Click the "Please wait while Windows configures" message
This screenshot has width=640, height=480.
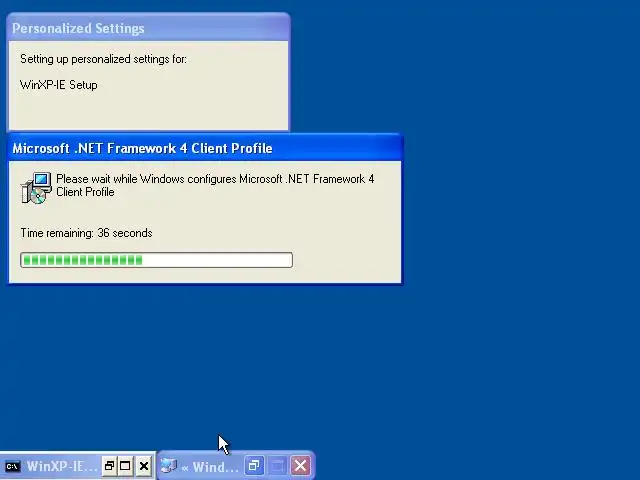point(215,185)
